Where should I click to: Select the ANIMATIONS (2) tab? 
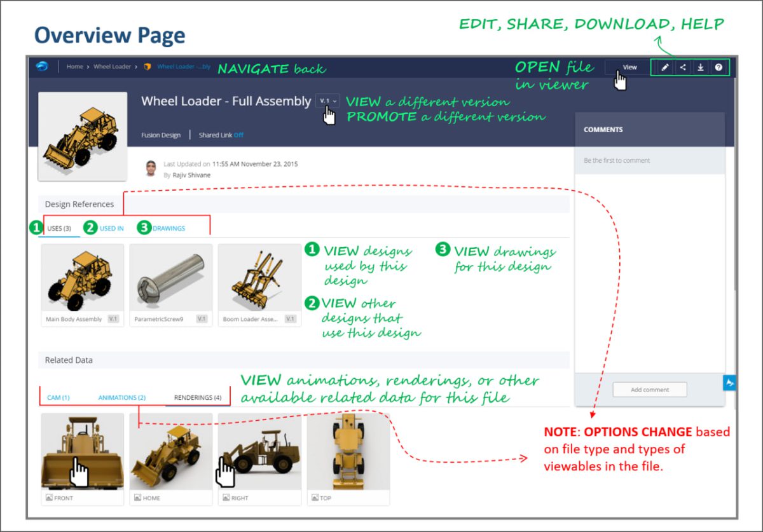(x=121, y=398)
